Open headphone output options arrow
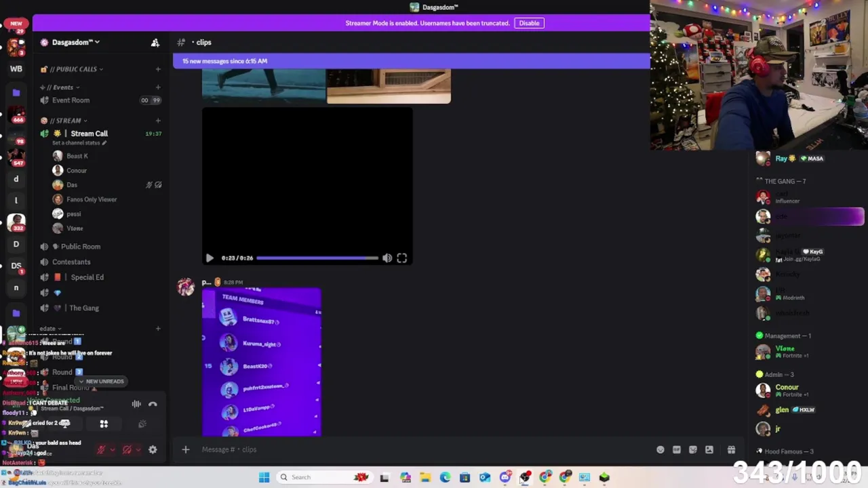868x488 pixels. point(138,449)
